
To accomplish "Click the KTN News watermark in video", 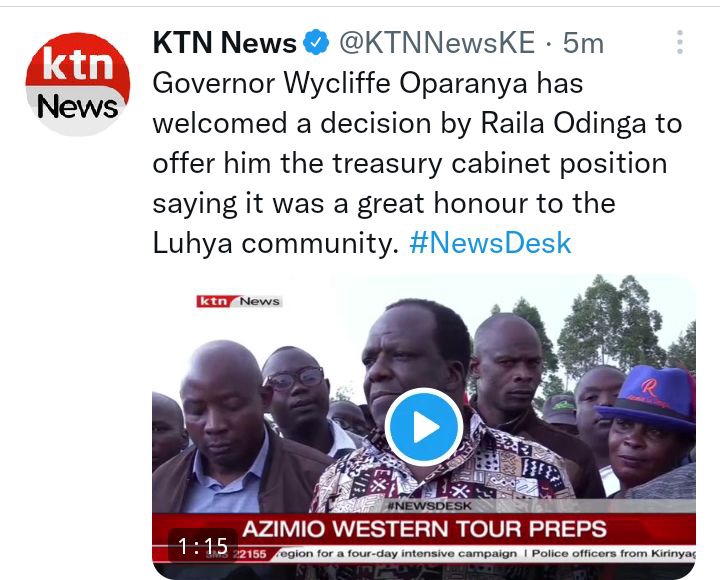I will tap(239, 301).
